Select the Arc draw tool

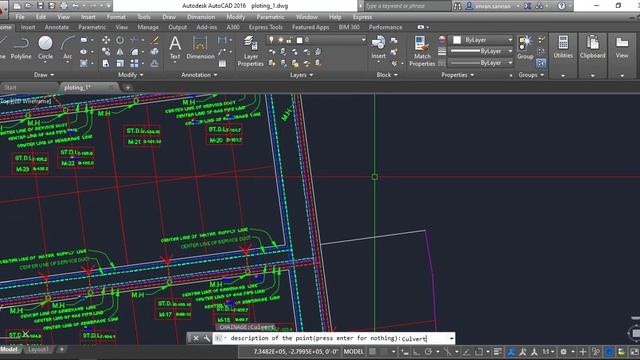click(x=67, y=48)
